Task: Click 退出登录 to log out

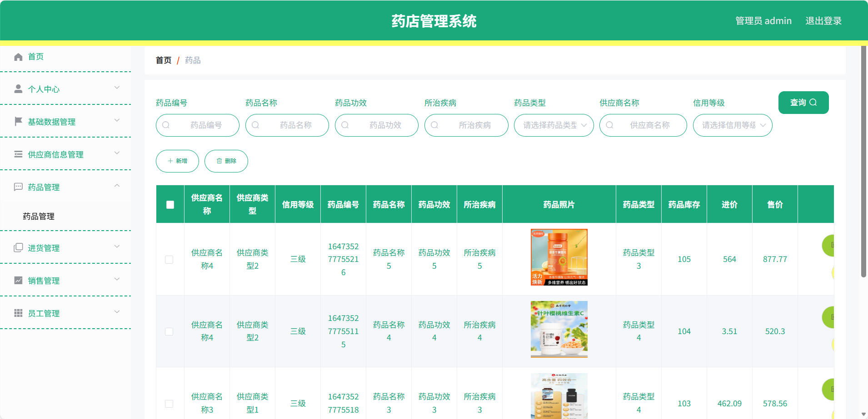Action: [823, 21]
